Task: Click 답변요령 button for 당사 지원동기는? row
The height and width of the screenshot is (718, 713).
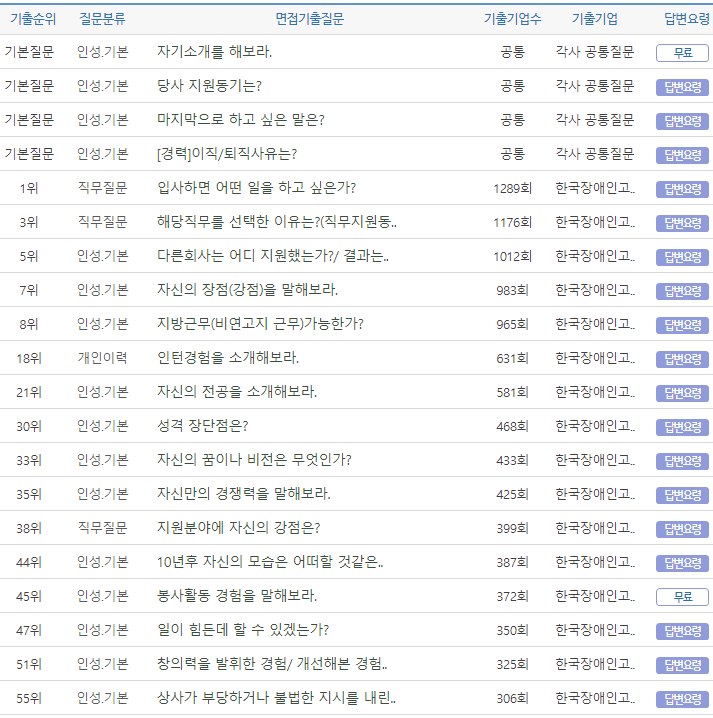Action: click(x=682, y=87)
